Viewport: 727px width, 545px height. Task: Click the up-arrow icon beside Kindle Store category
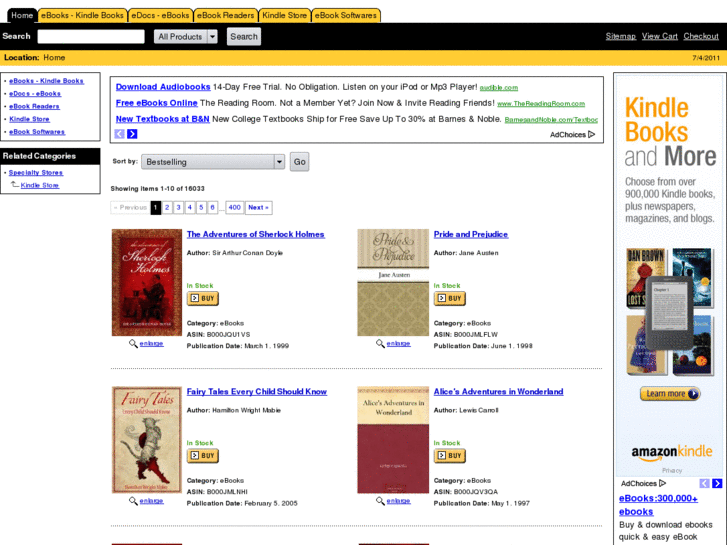click(15, 185)
